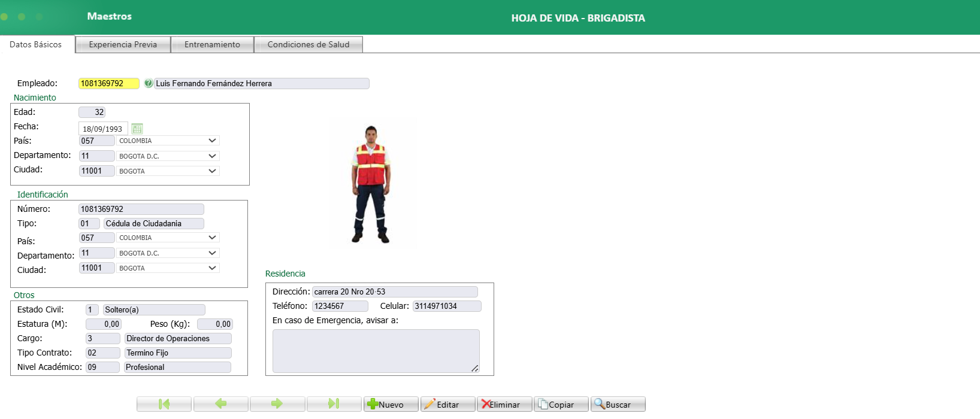The width and height of the screenshot is (980, 419).
Task: Click the Profesional field
Action: pyautogui.click(x=177, y=367)
